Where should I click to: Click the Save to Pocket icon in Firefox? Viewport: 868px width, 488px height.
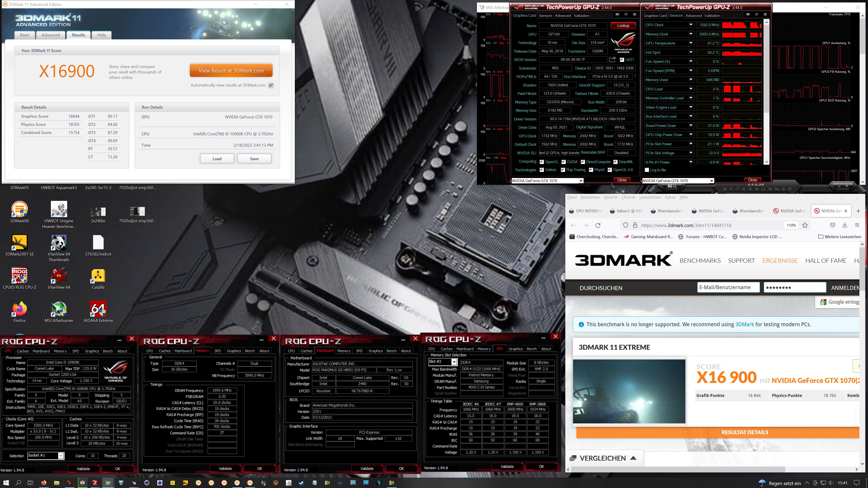coord(833,225)
